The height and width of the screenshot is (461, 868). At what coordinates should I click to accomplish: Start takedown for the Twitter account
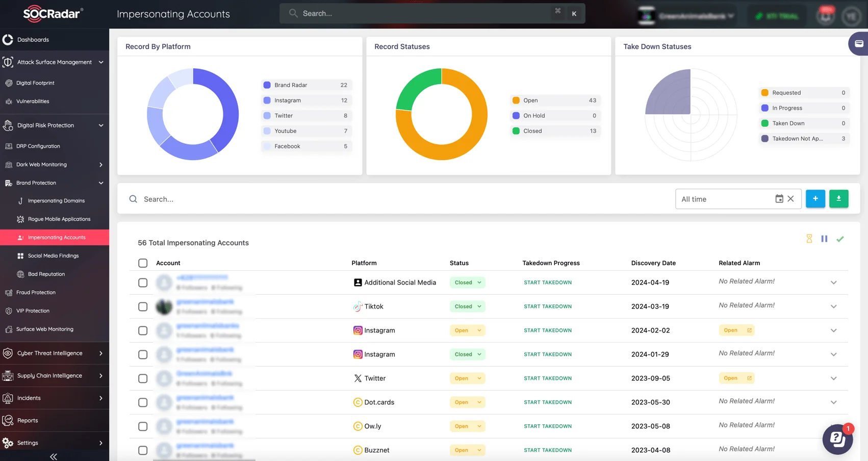click(548, 378)
